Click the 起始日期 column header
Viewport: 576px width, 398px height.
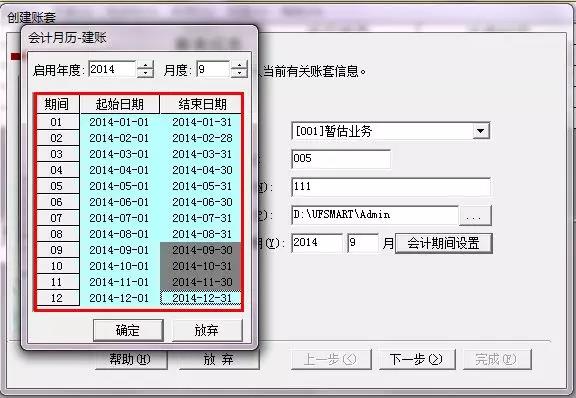coord(119,104)
